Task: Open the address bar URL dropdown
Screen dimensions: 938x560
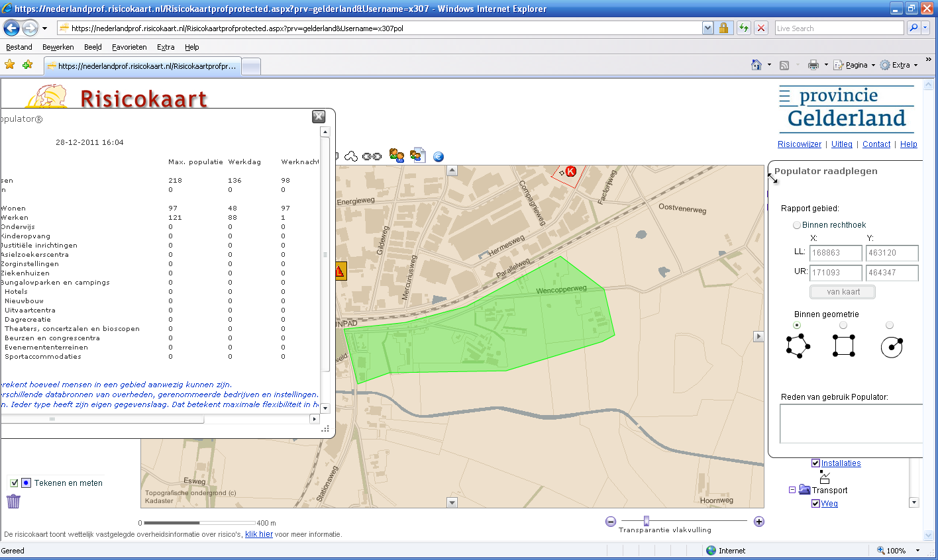Action: [x=708, y=28]
